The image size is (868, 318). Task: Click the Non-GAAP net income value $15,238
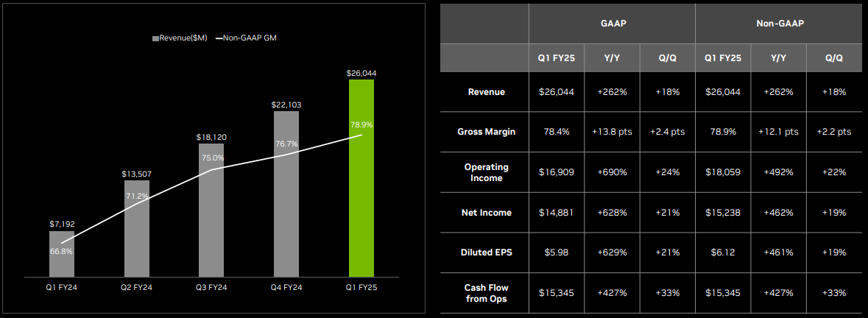pyautogui.click(x=723, y=213)
